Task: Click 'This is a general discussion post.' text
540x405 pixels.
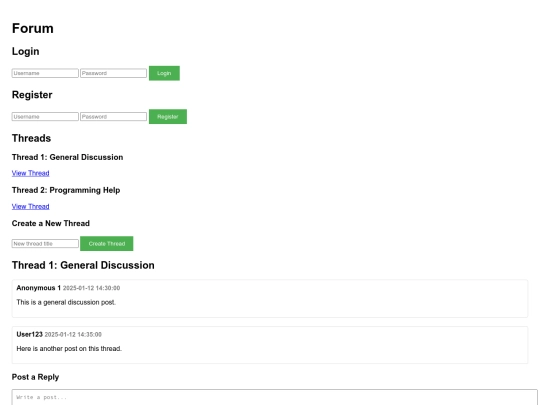Action: (x=66, y=302)
